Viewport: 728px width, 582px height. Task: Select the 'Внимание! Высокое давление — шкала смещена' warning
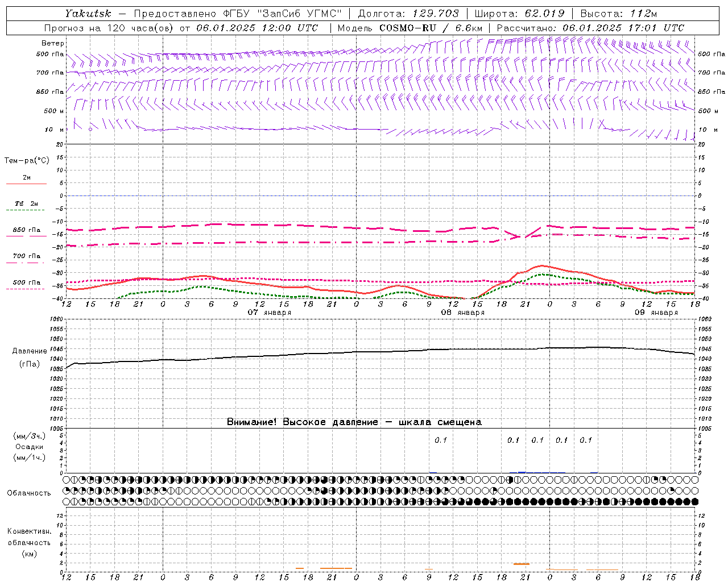click(x=354, y=422)
